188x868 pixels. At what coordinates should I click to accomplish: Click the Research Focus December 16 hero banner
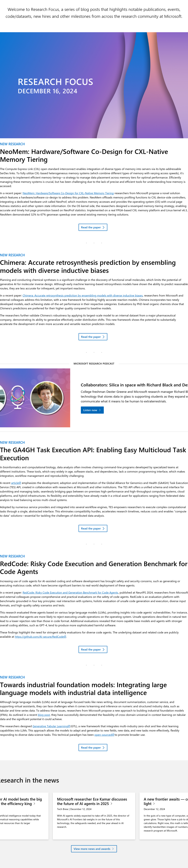tap(94, 85)
